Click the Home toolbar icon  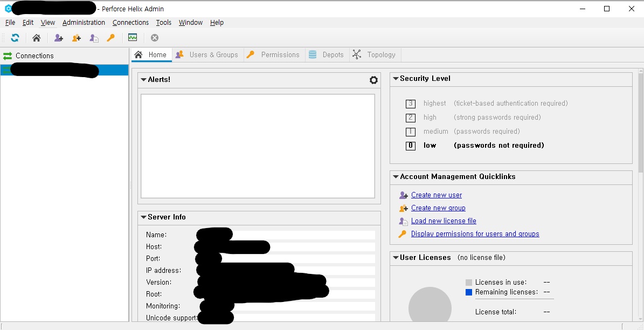tap(36, 38)
